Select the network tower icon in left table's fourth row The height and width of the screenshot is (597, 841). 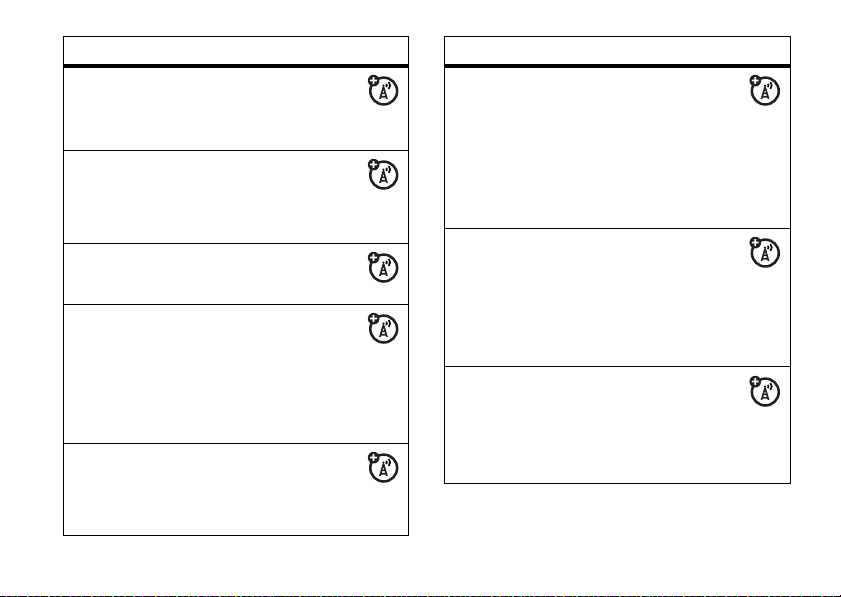click(x=383, y=329)
